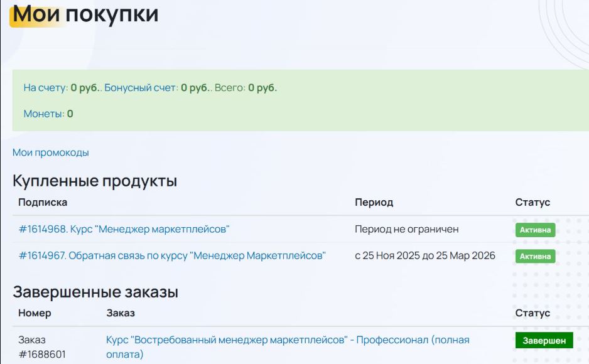Click "Статус" header in purchased products table
The image size is (589, 364).
(x=532, y=202)
